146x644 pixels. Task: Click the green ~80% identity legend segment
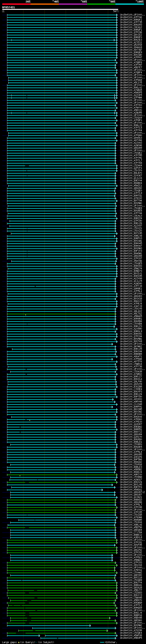[x=101, y=4]
